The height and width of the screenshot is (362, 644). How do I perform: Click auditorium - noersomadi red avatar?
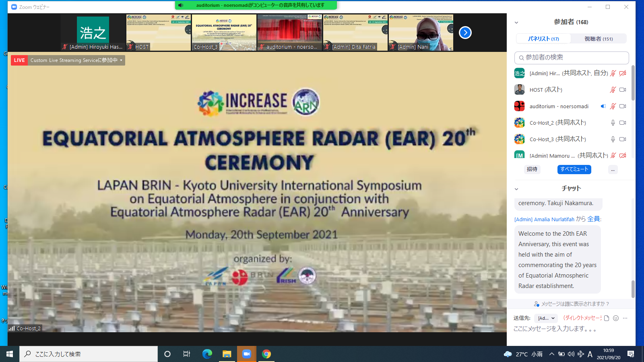pos(519,106)
